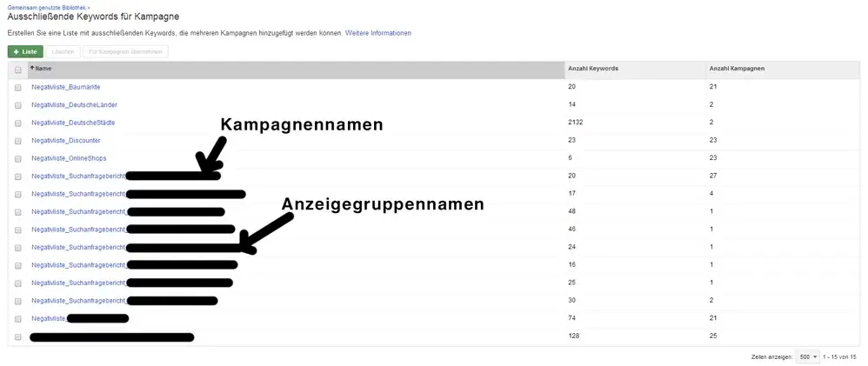
Task: Toggle the select-all checkbox in header
Action: pos(18,70)
